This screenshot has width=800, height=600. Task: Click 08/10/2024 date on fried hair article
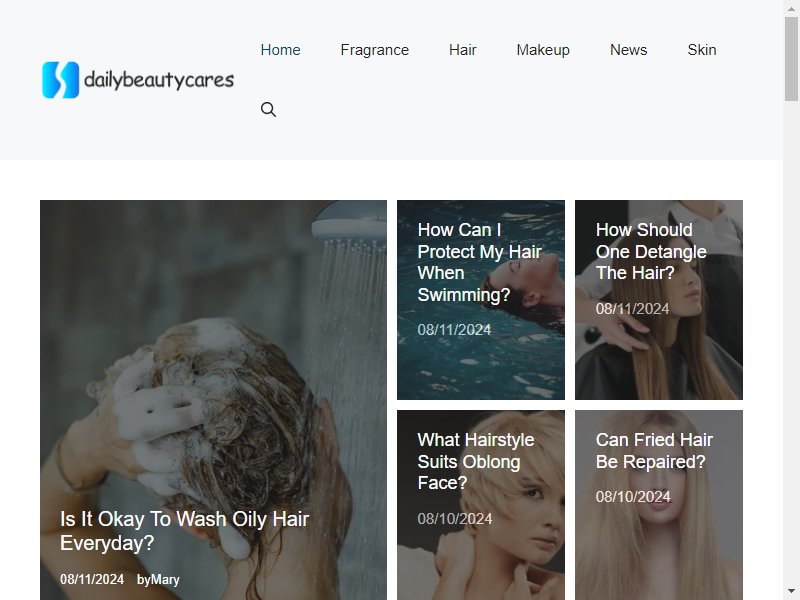pyautogui.click(x=633, y=497)
